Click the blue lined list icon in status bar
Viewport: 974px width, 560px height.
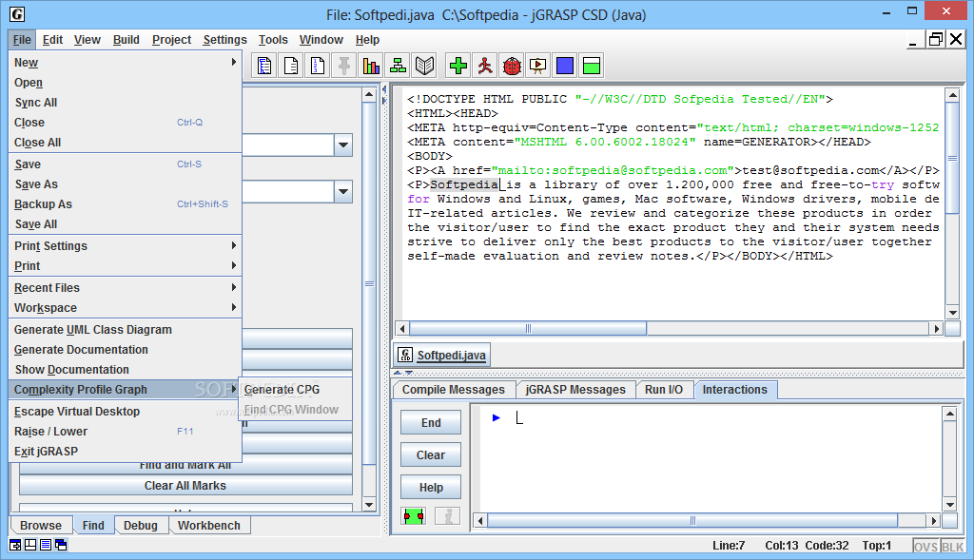[x=46, y=545]
